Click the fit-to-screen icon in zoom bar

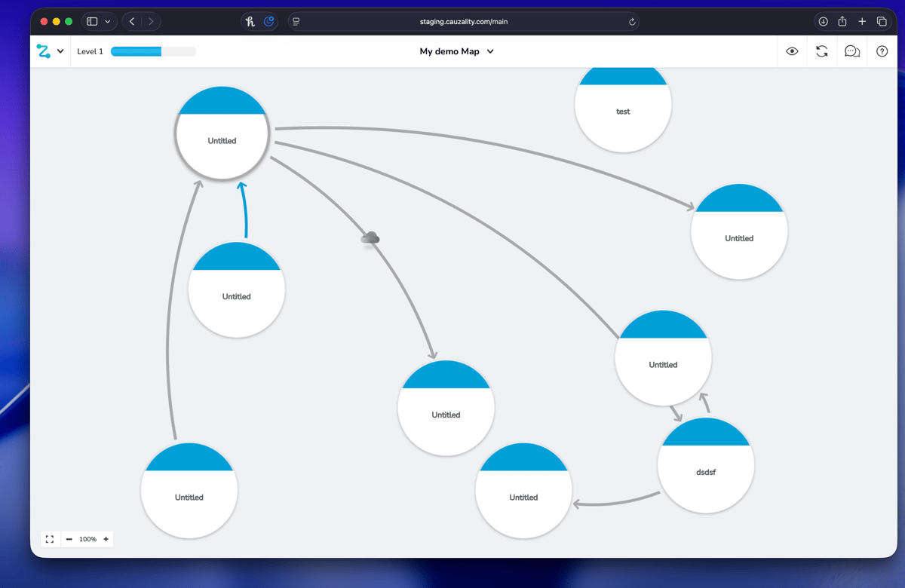[x=50, y=539]
